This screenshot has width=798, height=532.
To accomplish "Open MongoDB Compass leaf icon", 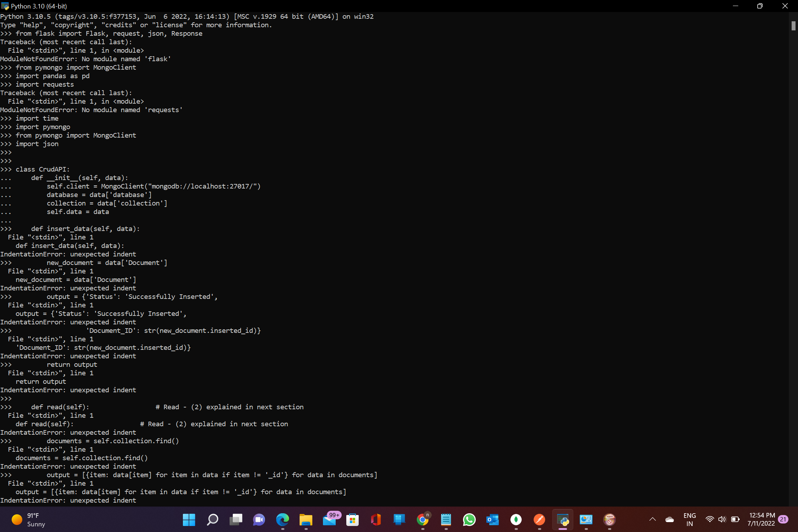I will click(516, 520).
